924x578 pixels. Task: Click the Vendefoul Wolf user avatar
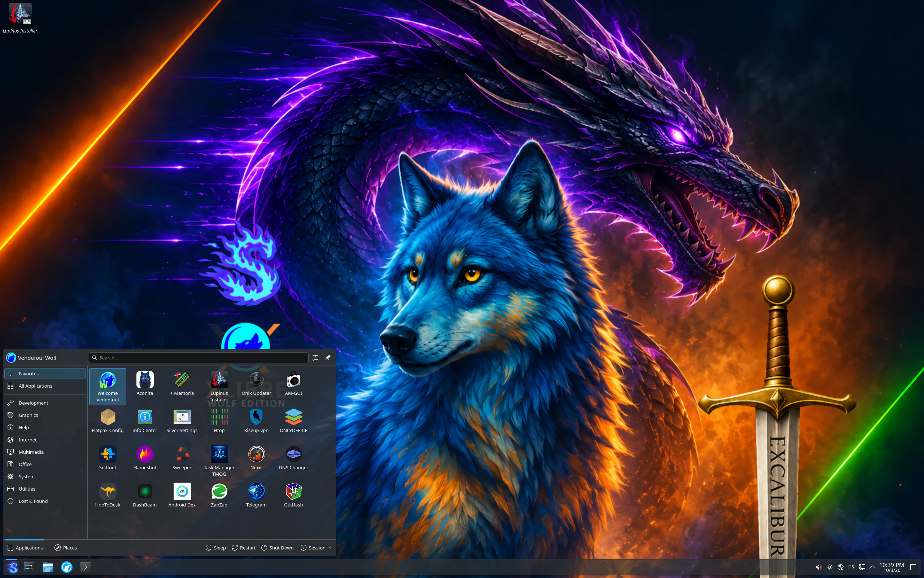(x=11, y=357)
